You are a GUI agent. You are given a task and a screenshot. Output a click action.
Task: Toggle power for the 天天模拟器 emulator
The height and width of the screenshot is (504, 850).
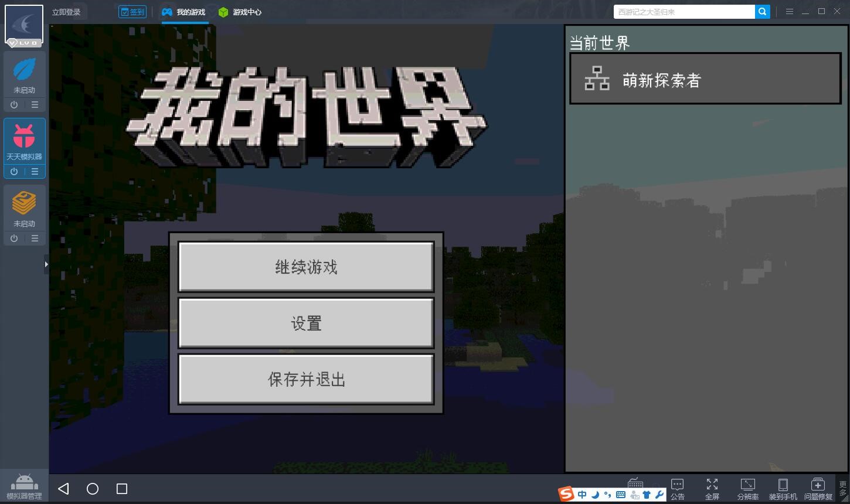click(x=14, y=172)
